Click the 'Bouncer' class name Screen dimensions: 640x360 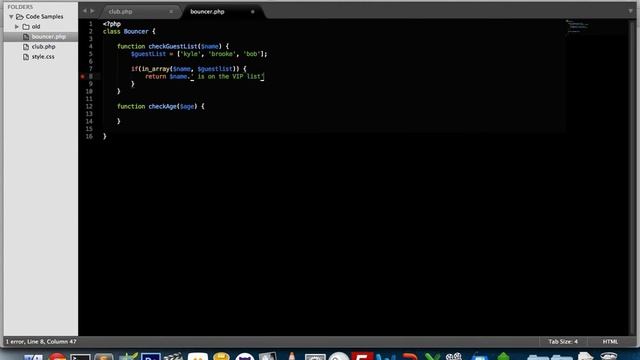(x=136, y=31)
